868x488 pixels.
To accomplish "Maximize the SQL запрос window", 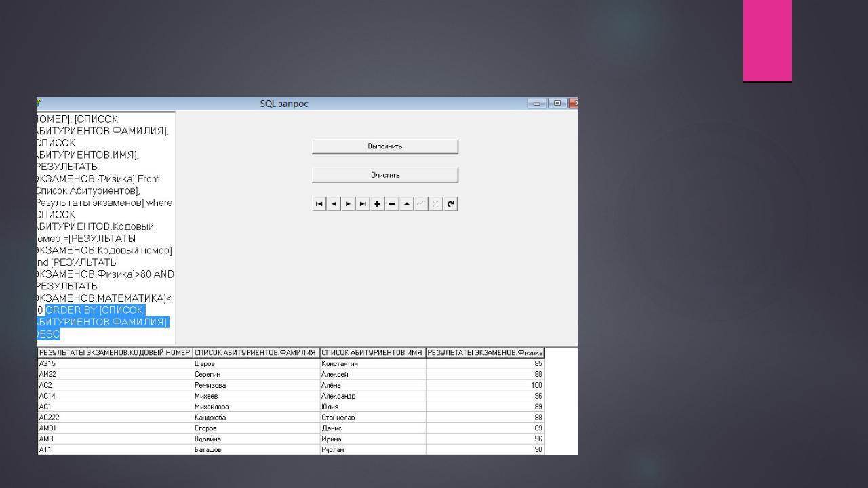I will click(x=557, y=104).
